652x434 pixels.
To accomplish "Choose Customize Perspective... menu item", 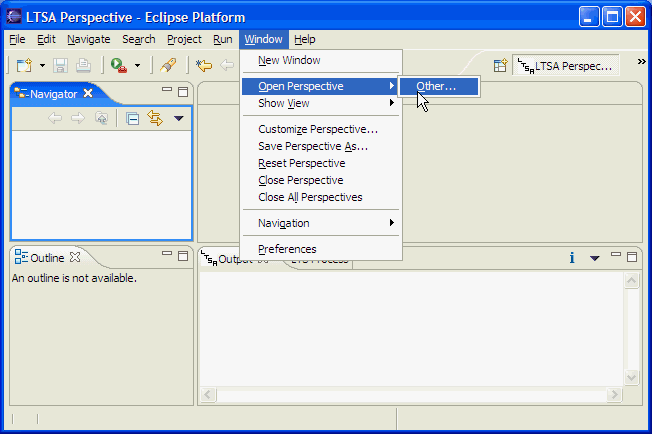I will (x=321, y=130).
